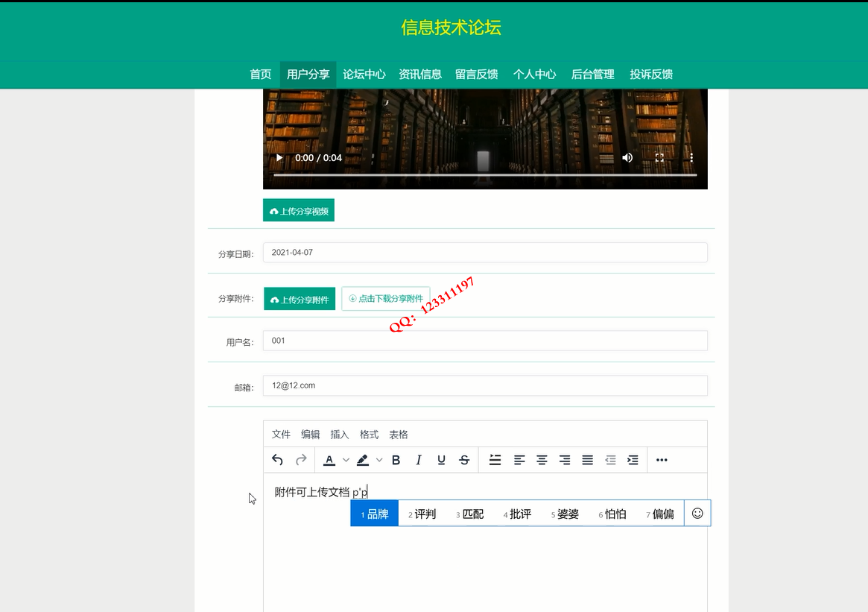Select IME candidate 匹配
The image size is (868, 612).
(x=469, y=514)
